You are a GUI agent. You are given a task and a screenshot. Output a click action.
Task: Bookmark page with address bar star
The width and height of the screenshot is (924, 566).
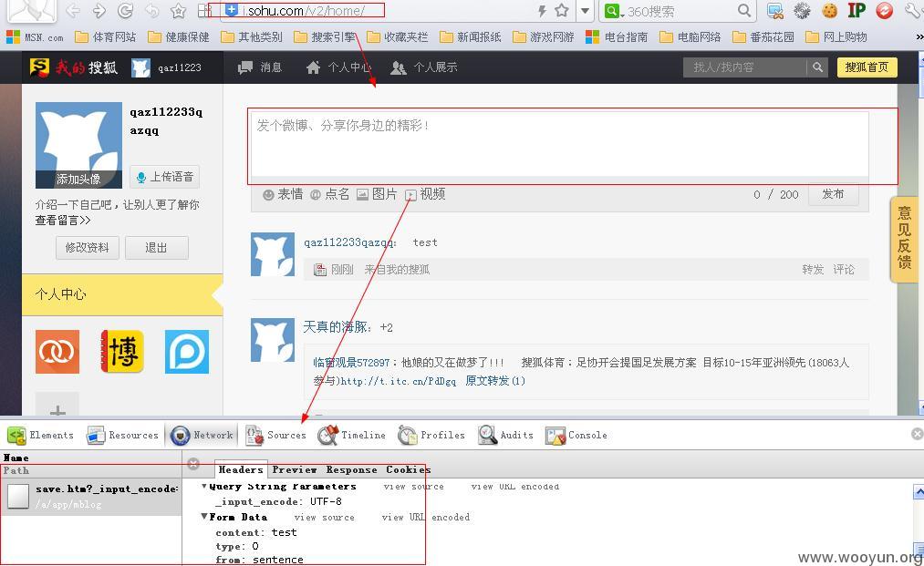(562, 10)
